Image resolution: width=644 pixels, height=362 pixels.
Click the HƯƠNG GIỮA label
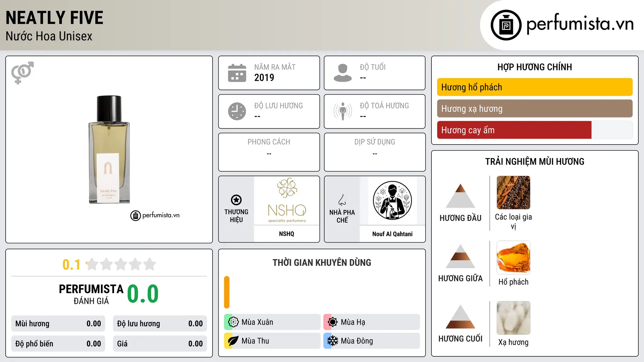[x=460, y=278]
